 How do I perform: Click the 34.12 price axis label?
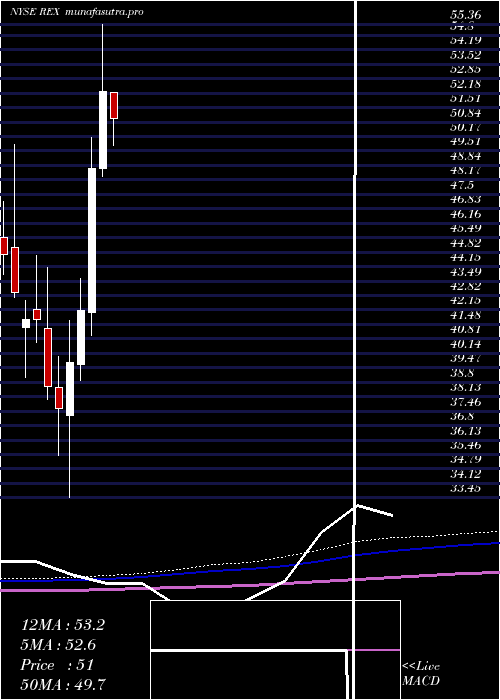[465, 473]
